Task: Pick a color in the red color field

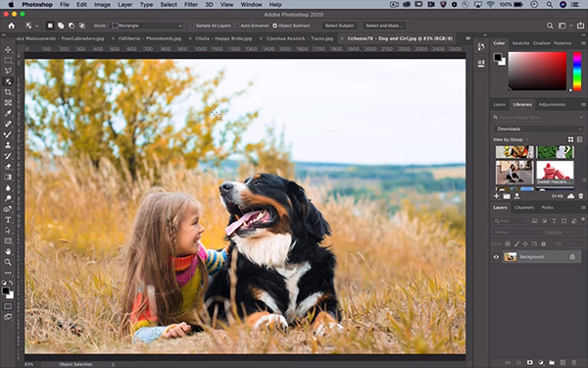Action: coord(537,71)
